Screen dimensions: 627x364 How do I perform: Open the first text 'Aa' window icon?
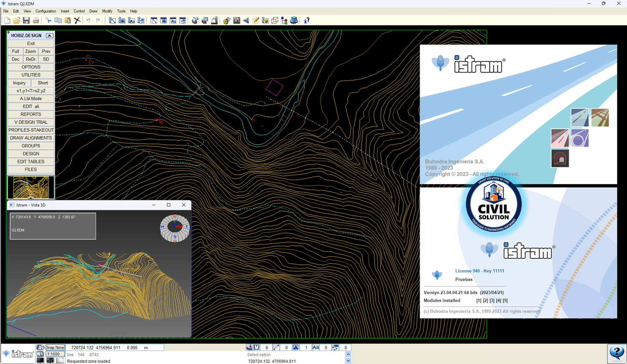pyautogui.click(x=132, y=20)
